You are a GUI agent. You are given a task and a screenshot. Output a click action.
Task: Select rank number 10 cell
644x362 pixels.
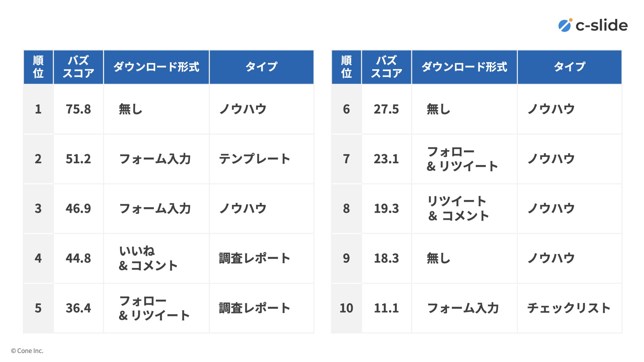click(346, 308)
